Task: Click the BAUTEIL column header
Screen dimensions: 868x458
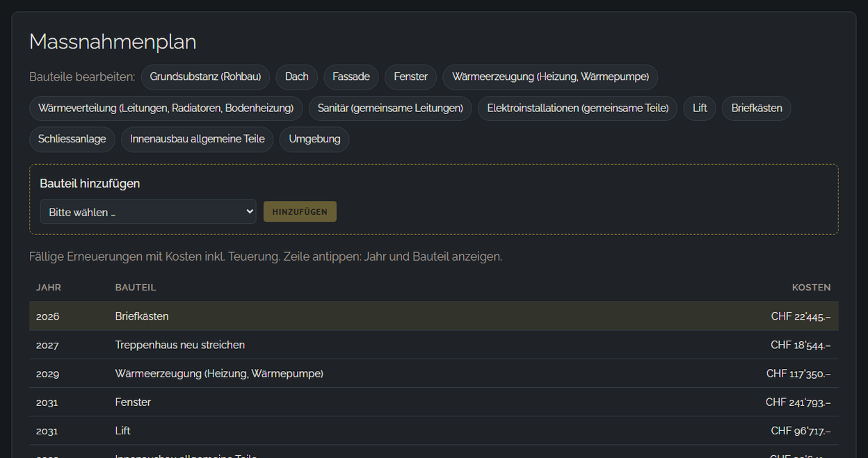Action: (136, 287)
